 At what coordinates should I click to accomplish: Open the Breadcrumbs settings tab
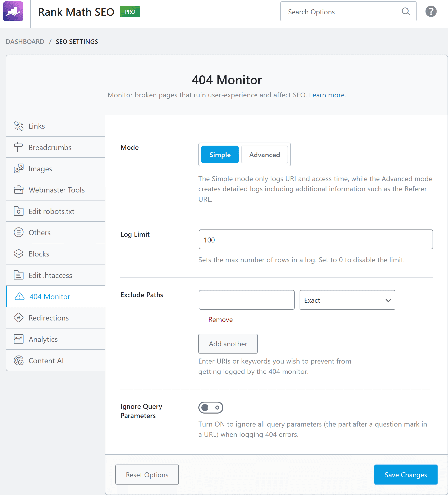click(x=56, y=147)
